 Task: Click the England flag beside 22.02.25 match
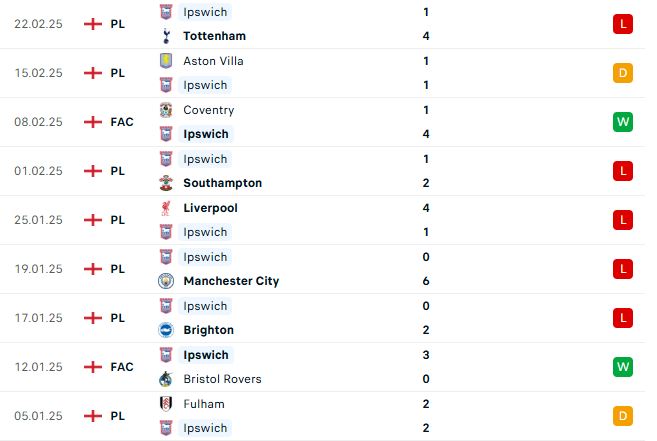tap(93, 24)
